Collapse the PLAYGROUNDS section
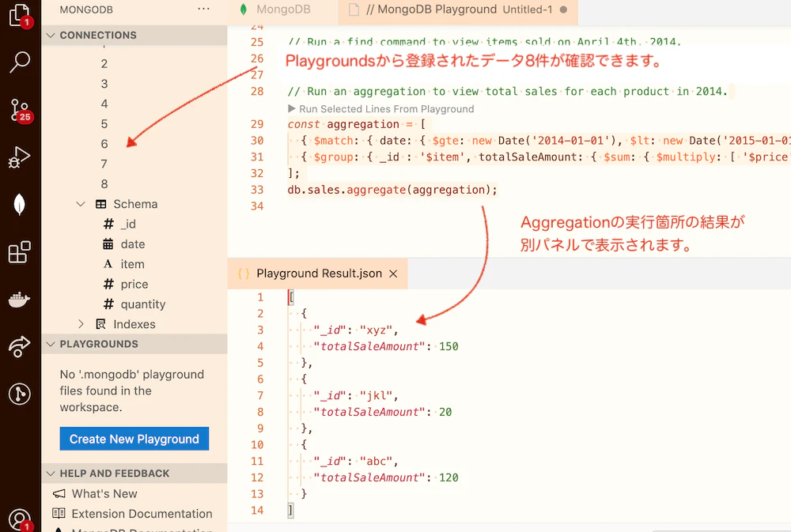This screenshot has width=791, height=532. point(51,344)
